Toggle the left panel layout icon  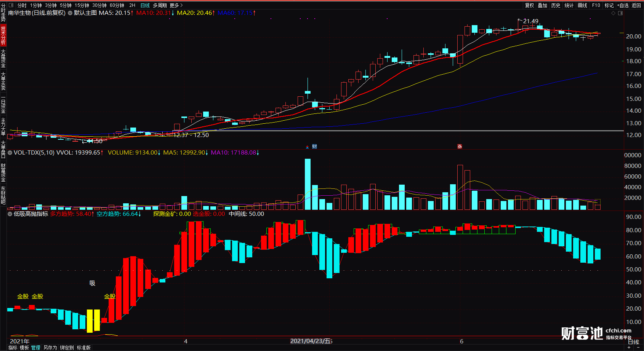(x=11, y=5)
